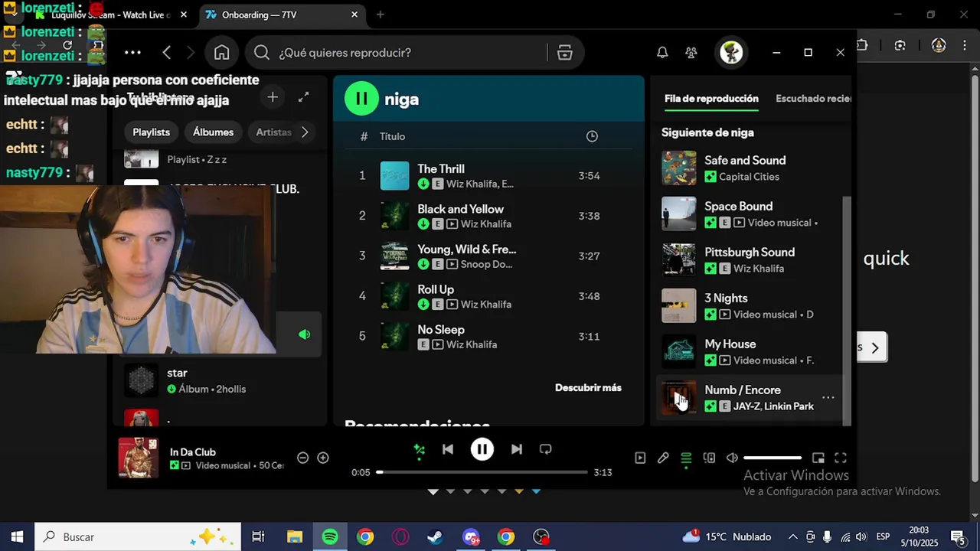Open the In Da Club album thumbnail
This screenshot has width=980, height=551.
point(139,458)
